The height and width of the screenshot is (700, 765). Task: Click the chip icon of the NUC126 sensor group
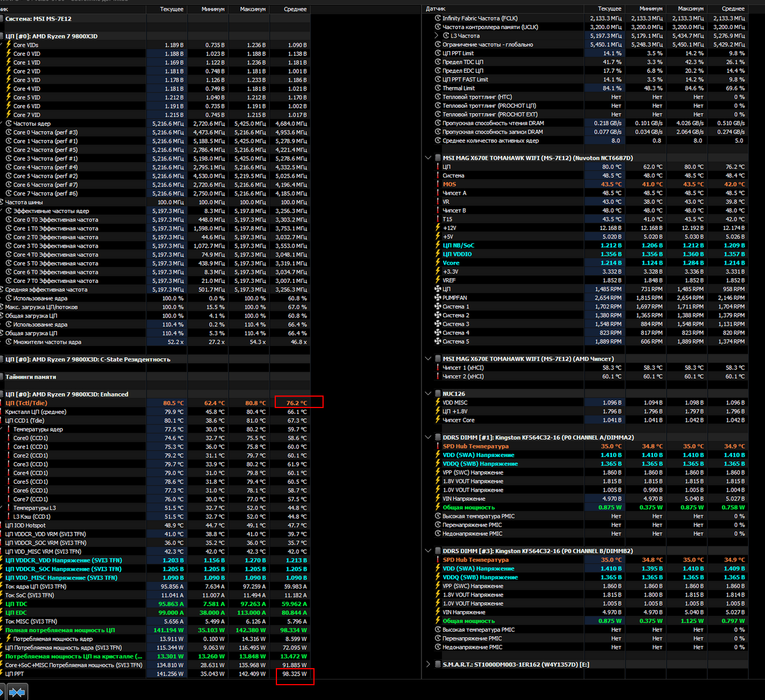[x=438, y=394]
